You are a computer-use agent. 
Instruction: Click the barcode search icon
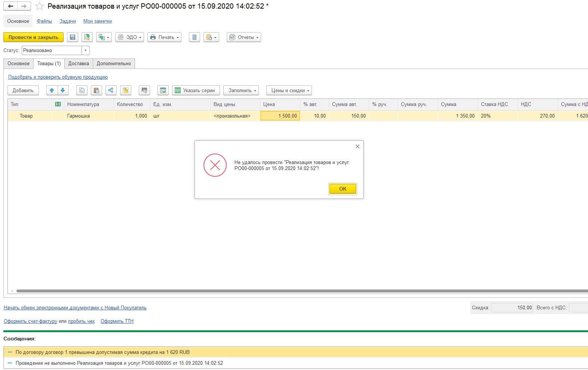pyautogui.click(x=144, y=90)
